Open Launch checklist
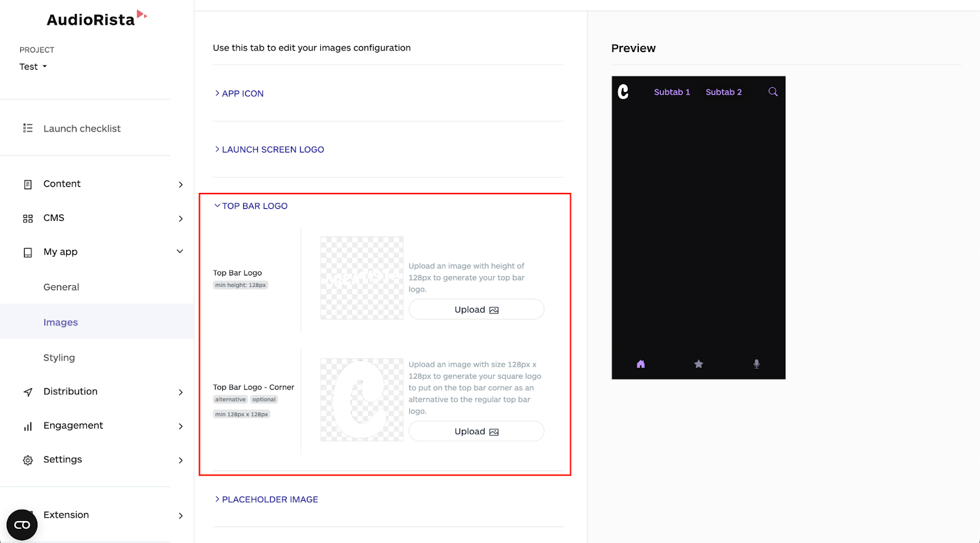Viewport: 980px width, 543px height. coord(82,129)
